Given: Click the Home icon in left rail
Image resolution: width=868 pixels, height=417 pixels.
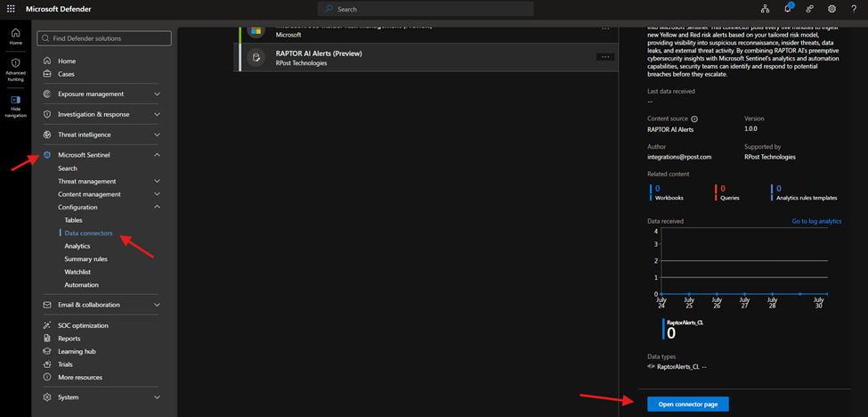Looking at the screenshot, I should click(x=15, y=33).
